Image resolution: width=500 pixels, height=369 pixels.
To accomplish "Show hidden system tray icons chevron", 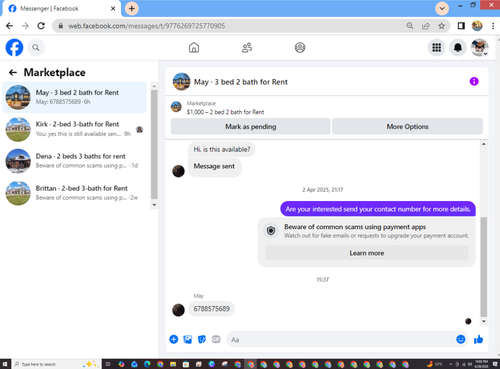I will [451, 364].
